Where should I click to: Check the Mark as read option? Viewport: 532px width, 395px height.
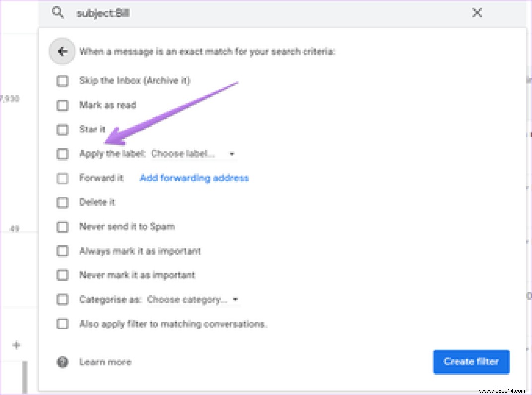[x=62, y=105]
